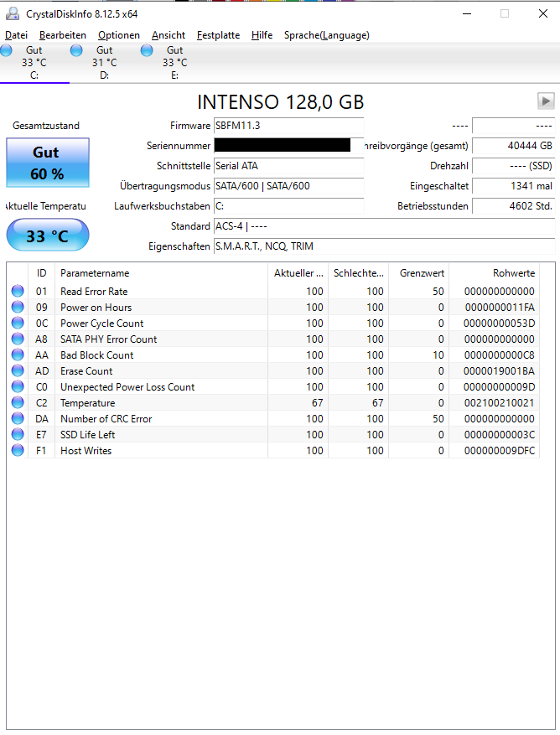Click the Rohwerte column header
Image resolution: width=560 pixels, height=735 pixels.
point(495,273)
